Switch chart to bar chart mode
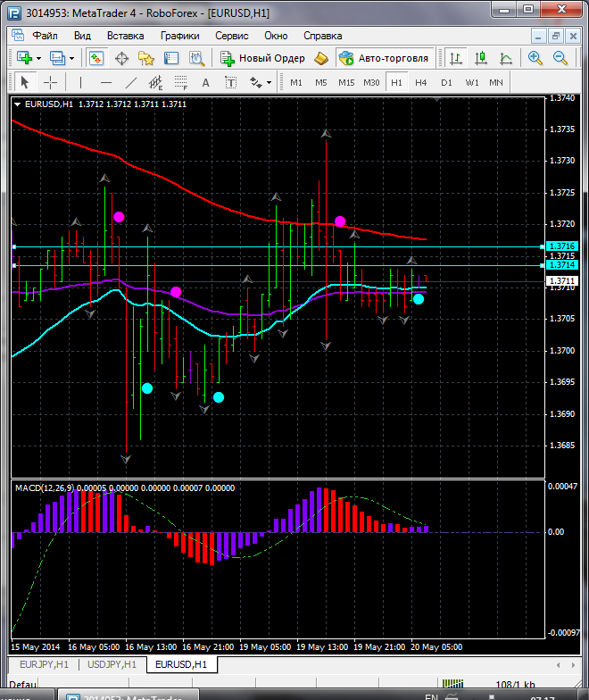 [x=456, y=58]
